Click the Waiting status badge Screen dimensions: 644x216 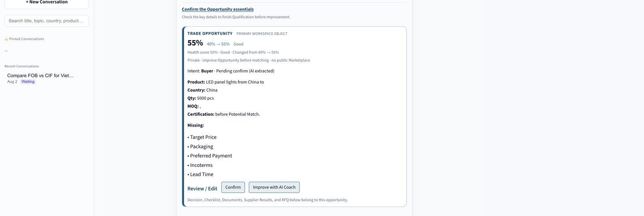(x=28, y=82)
